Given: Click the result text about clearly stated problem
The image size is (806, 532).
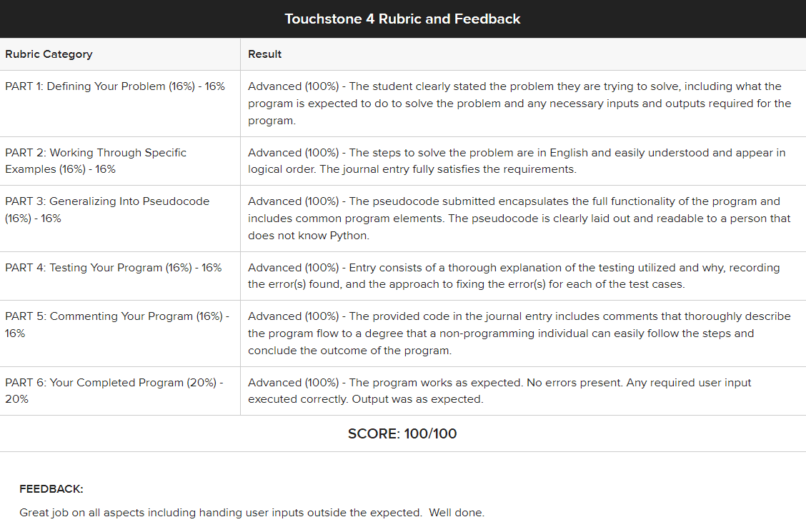Looking at the screenshot, I should 519,104.
